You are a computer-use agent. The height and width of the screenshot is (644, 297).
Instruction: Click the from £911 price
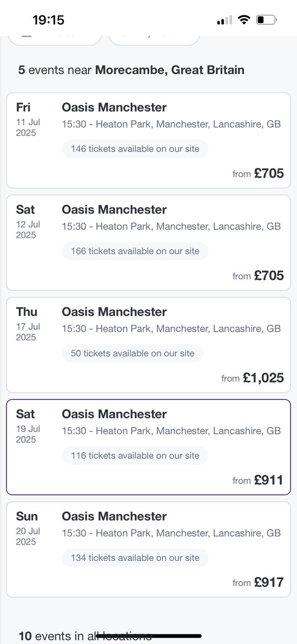pos(258,480)
